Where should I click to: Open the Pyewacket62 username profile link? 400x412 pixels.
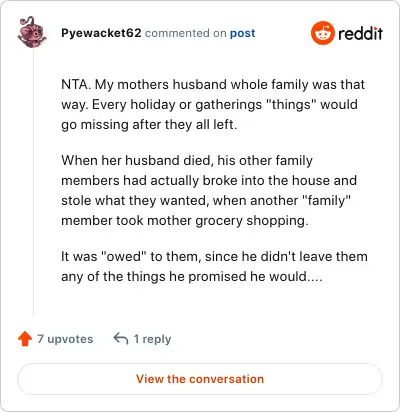(101, 33)
